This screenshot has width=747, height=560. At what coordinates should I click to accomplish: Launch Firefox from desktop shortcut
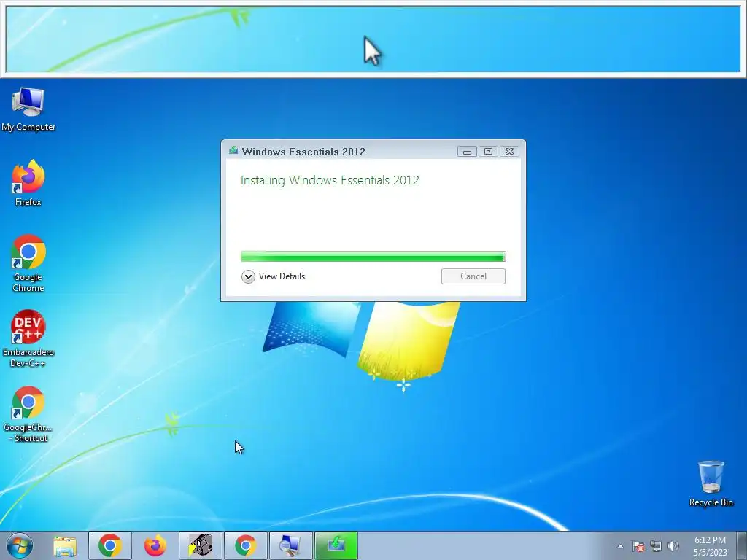coord(28,183)
